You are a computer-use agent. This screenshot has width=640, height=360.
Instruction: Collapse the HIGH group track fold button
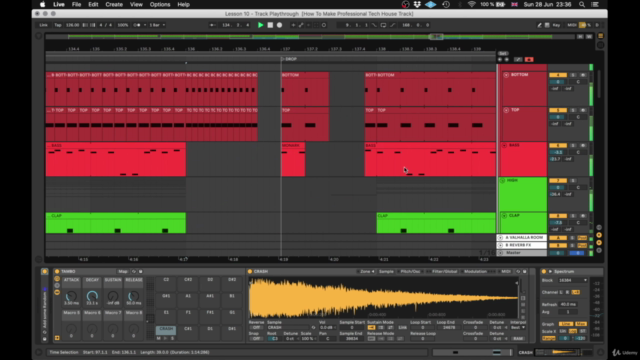click(503, 180)
